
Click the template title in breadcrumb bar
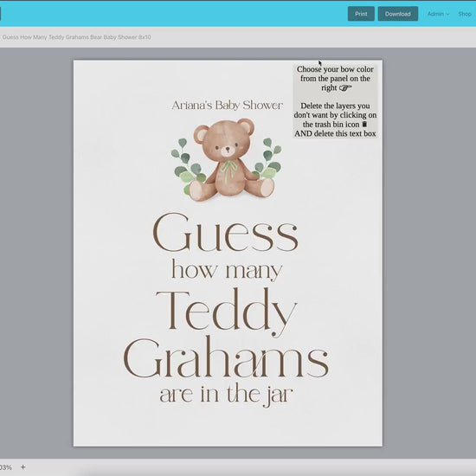point(76,37)
